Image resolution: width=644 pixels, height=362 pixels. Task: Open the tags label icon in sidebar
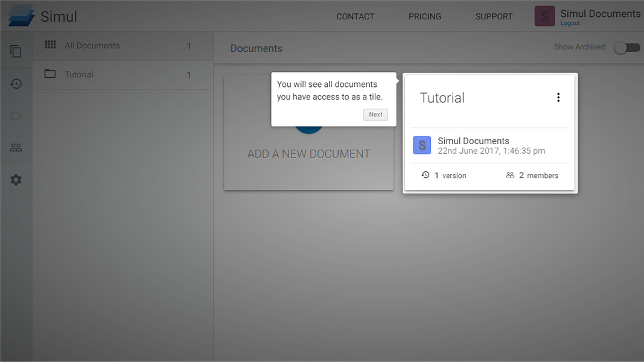[16, 116]
